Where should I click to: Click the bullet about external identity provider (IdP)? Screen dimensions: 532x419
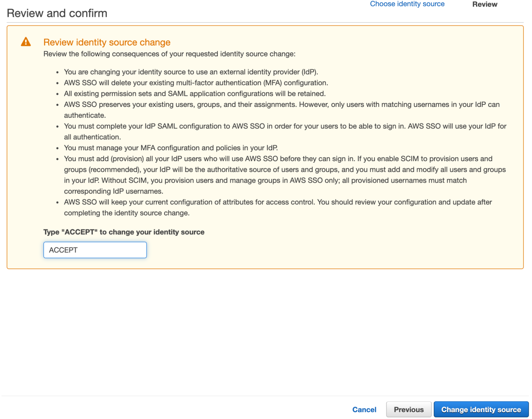tap(191, 72)
